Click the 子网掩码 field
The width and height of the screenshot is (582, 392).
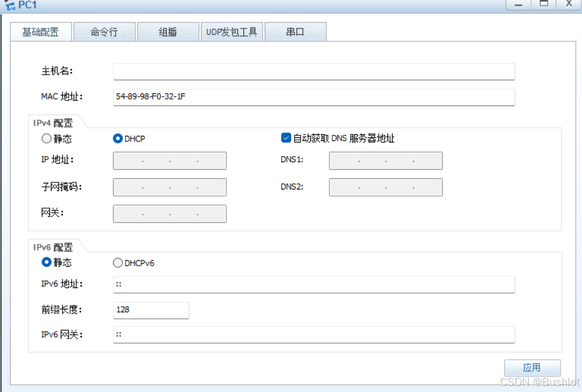point(170,187)
